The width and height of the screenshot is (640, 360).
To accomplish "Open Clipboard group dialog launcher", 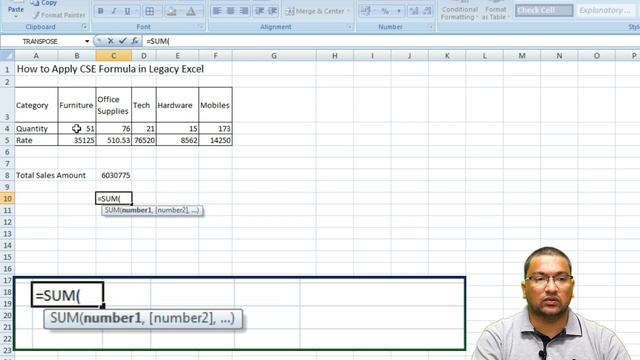I will [84, 27].
